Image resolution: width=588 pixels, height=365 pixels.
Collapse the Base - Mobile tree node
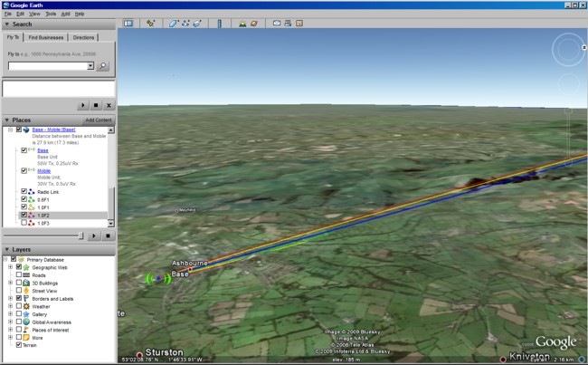[11, 130]
